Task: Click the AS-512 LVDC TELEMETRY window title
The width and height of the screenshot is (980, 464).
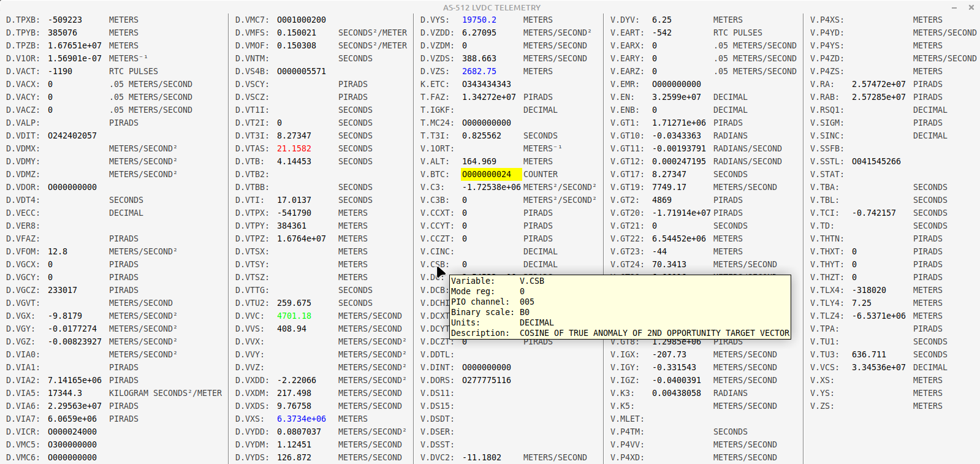Action: coord(492,7)
